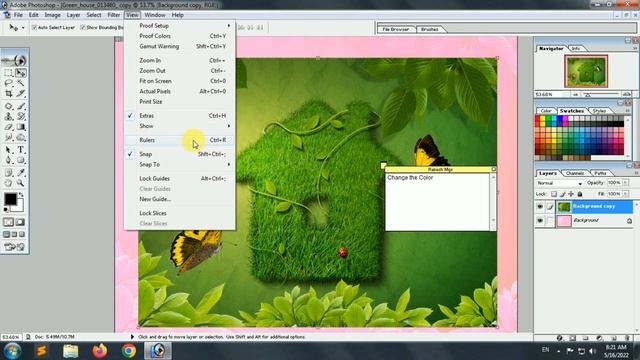Add layer mask icon in Layers panel
The height and width of the screenshot is (360, 640).
573,338
